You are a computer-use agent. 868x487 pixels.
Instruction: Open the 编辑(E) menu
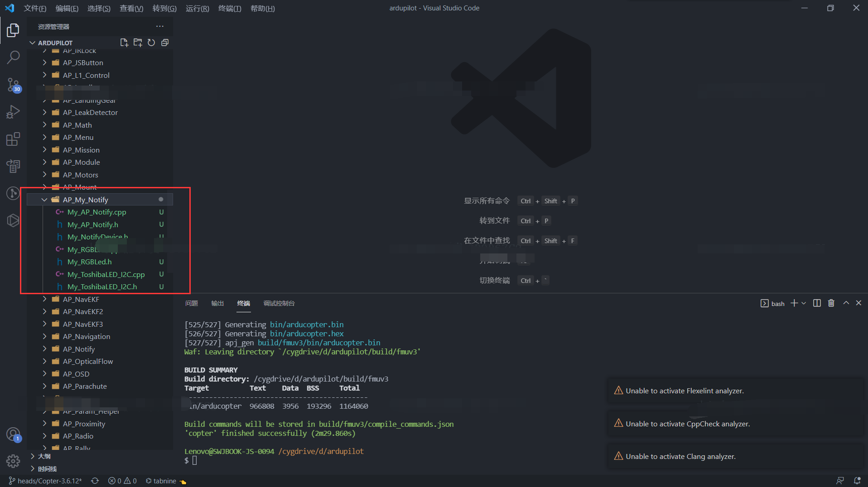coord(67,8)
